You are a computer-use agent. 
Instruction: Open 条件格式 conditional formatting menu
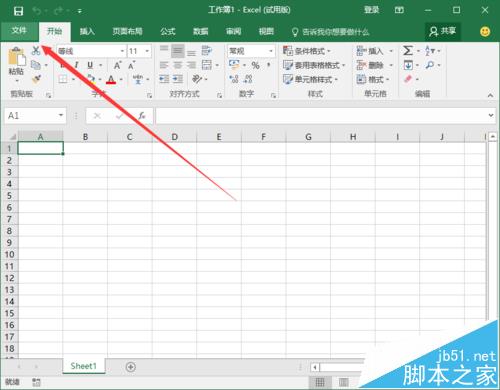306,51
